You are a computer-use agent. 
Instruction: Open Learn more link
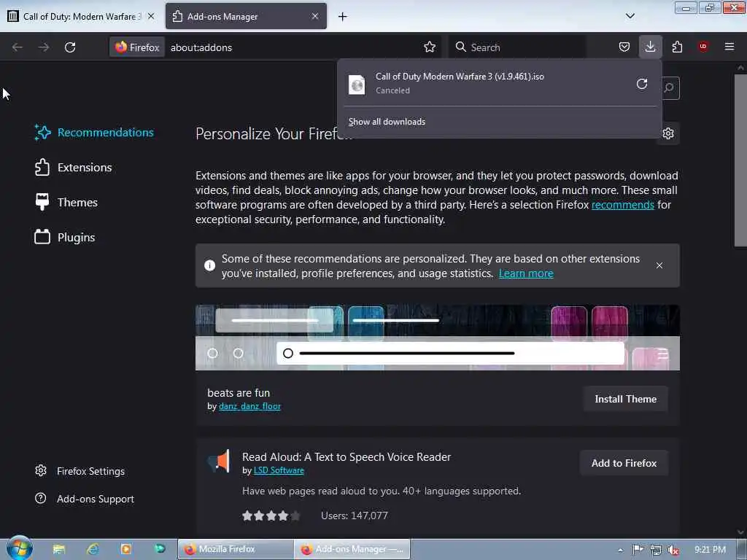coord(526,273)
